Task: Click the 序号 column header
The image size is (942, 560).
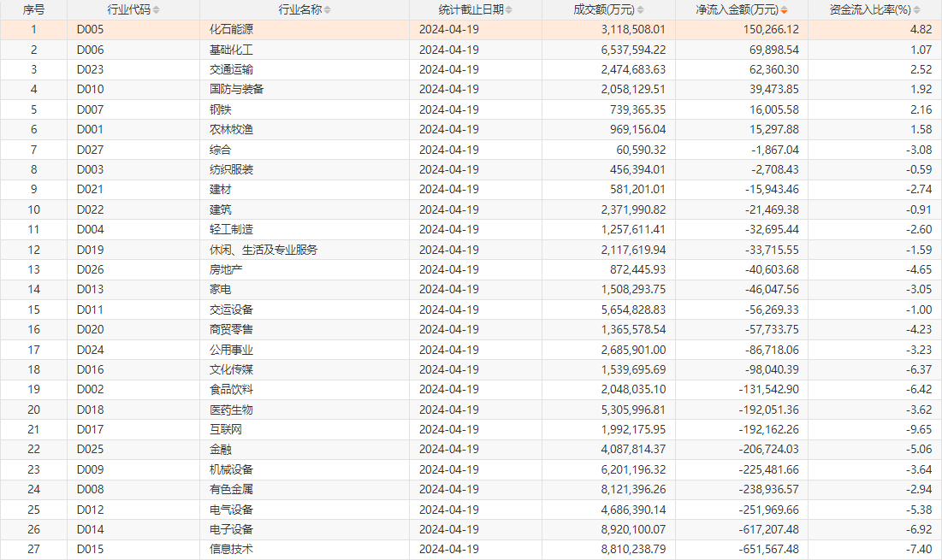Action: click(33, 9)
